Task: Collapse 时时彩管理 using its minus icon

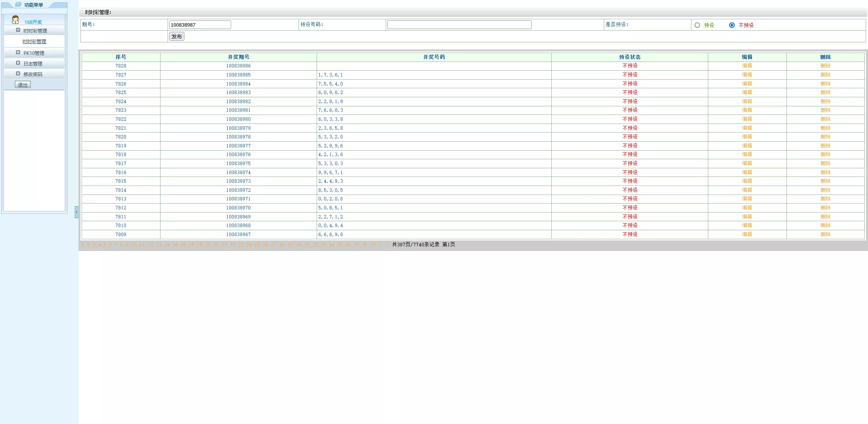Action: tap(18, 30)
